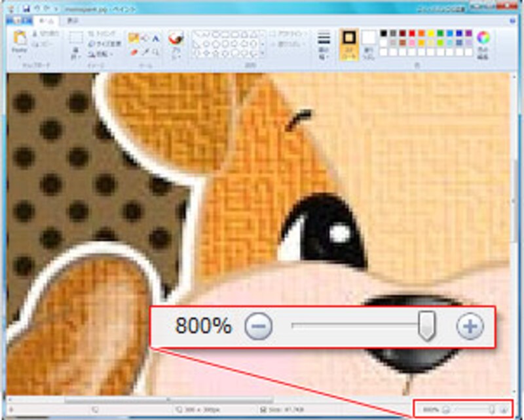This screenshot has height=420, width=524.
Task: Open the Resize and skew dialog
Action: pos(104,44)
